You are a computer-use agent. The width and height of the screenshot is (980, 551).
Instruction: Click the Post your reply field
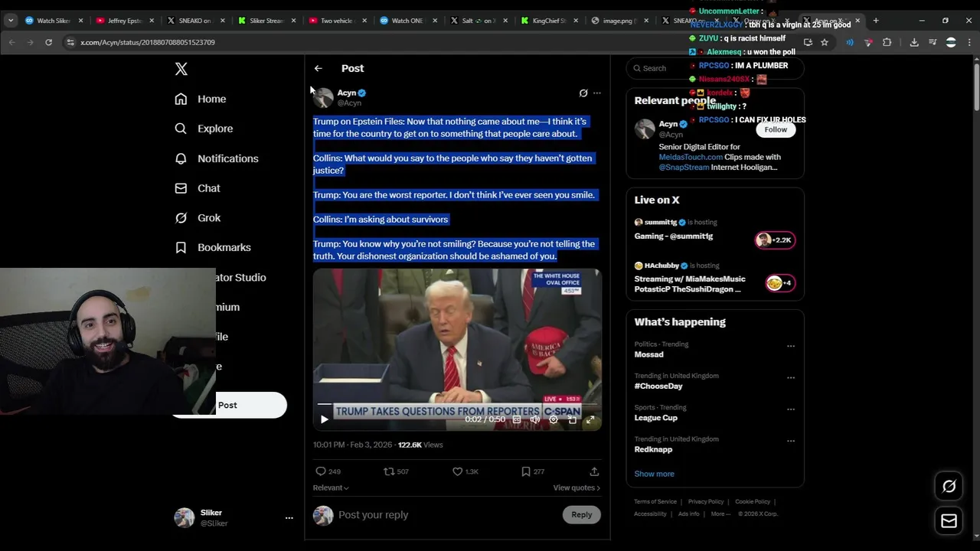(x=448, y=515)
